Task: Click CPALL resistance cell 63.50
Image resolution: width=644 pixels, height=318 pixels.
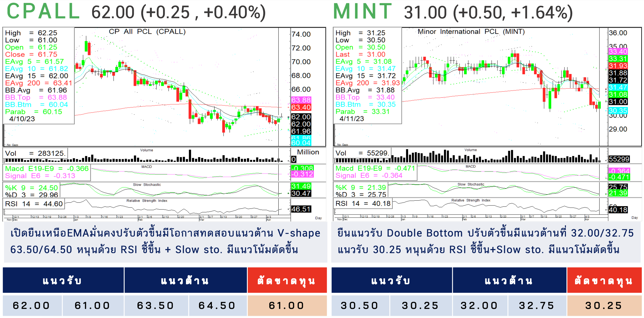Action: 156,306
